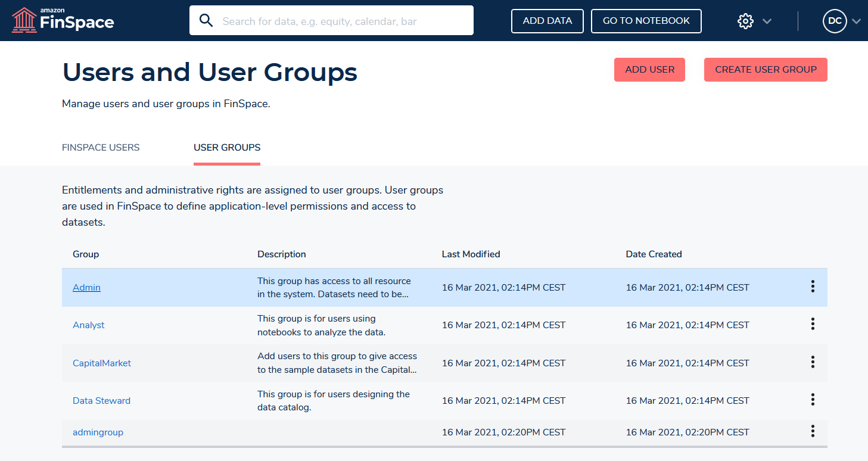868x461 pixels.
Task: Click the CapitalMarket group description text
Action: (x=337, y=363)
